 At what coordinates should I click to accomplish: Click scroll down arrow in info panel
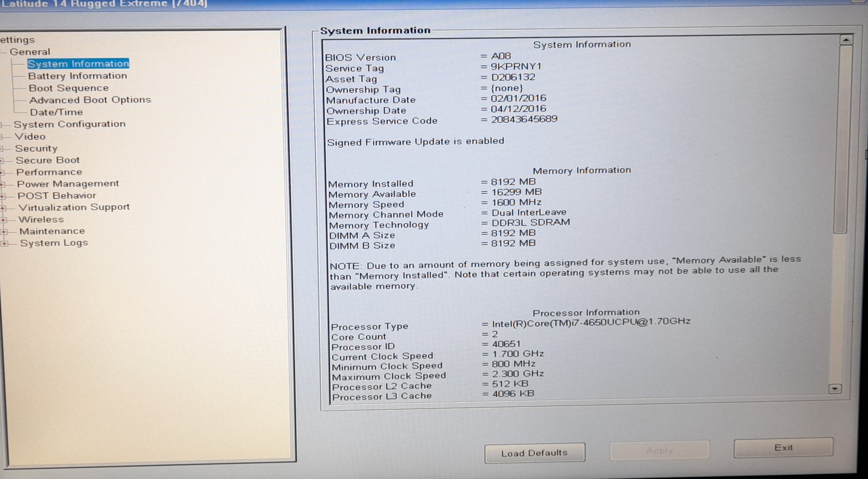click(835, 388)
